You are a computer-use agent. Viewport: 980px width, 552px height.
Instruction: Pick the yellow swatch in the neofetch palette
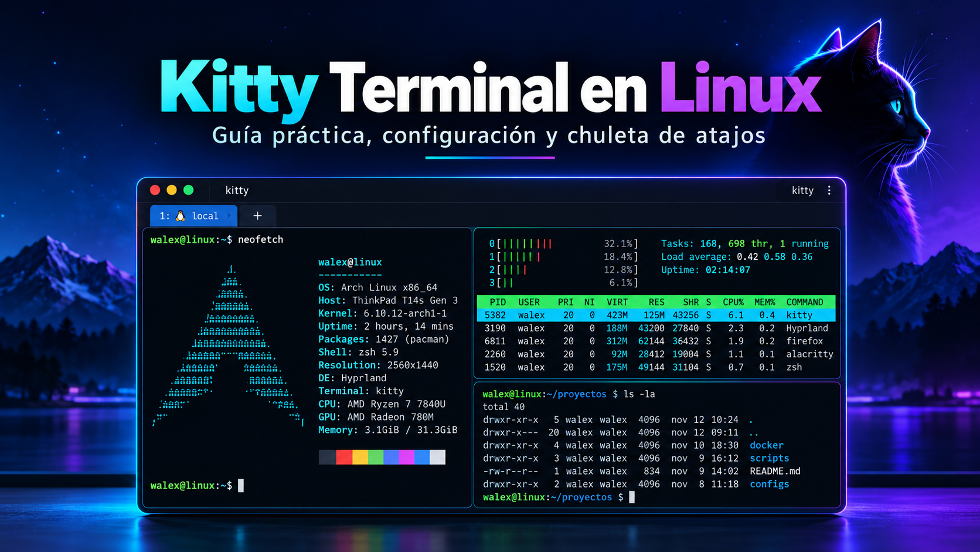360,458
